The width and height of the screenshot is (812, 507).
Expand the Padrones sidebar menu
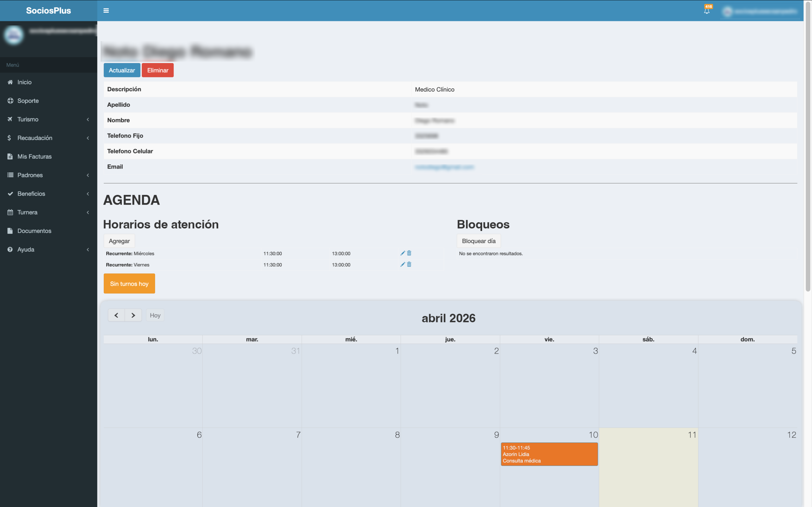[x=30, y=175]
